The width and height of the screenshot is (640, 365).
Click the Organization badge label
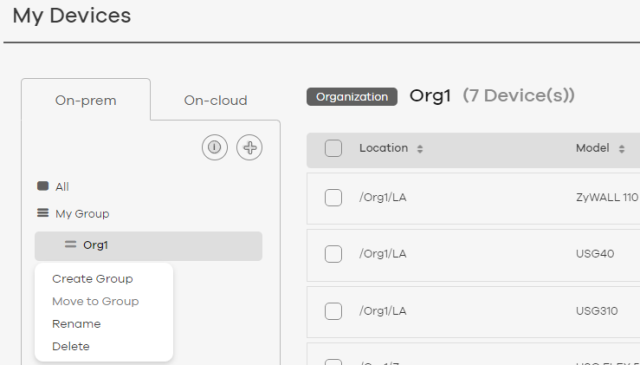(352, 97)
